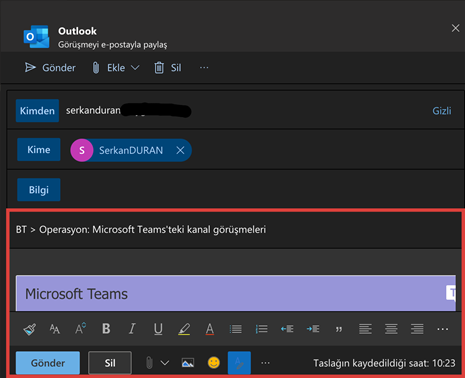Select the SerkanDURAN avatar circle
465x378 pixels.
pos(82,150)
